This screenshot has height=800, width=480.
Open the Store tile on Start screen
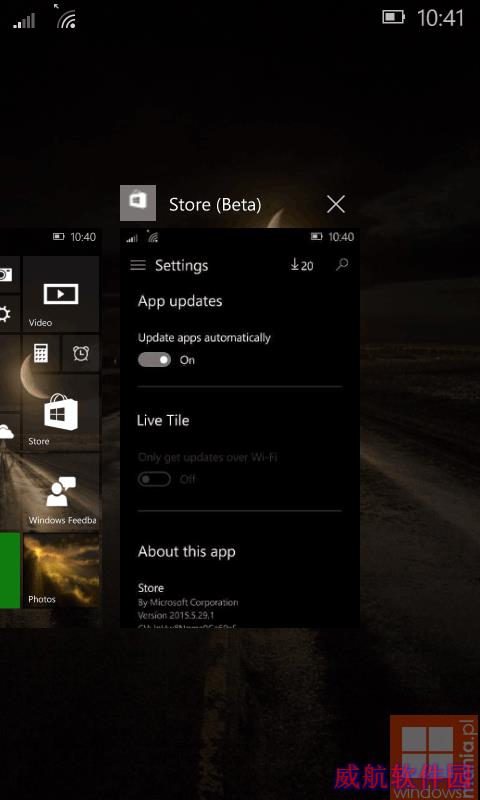61,413
